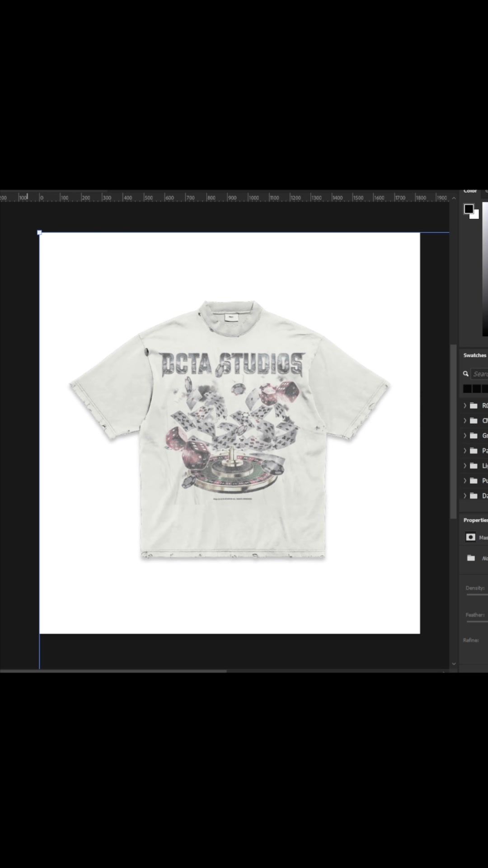The width and height of the screenshot is (488, 868).
Task: Select the first recent black swatch
Action: (x=467, y=389)
